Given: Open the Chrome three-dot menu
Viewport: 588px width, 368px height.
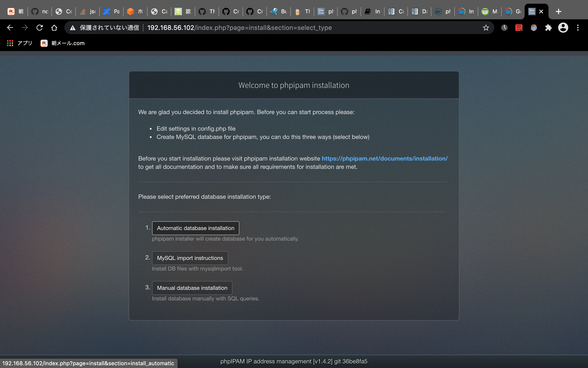Looking at the screenshot, I should [x=578, y=28].
